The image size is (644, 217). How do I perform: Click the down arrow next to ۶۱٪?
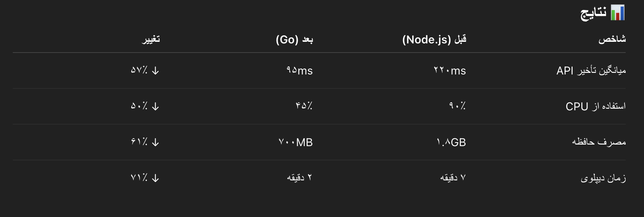pyautogui.click(x=156, y=143)
